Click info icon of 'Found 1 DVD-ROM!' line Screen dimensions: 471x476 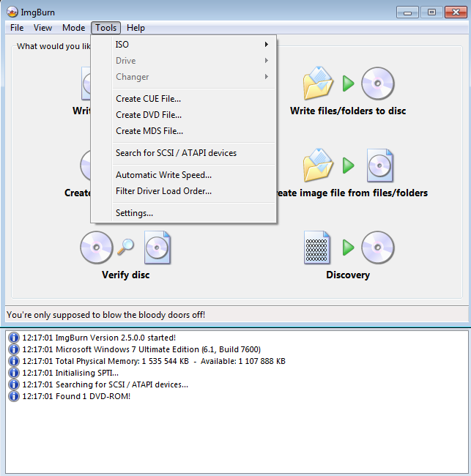coord(14,396)
